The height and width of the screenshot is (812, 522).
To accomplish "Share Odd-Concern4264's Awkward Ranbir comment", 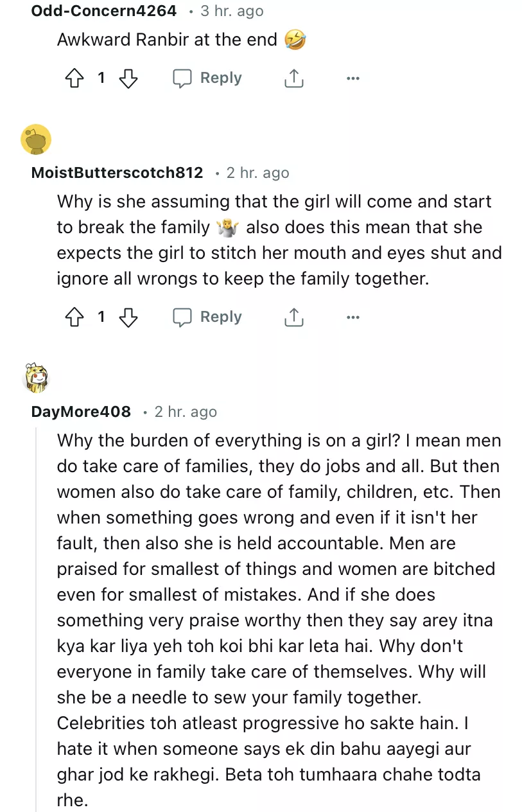I will [293, 78].
